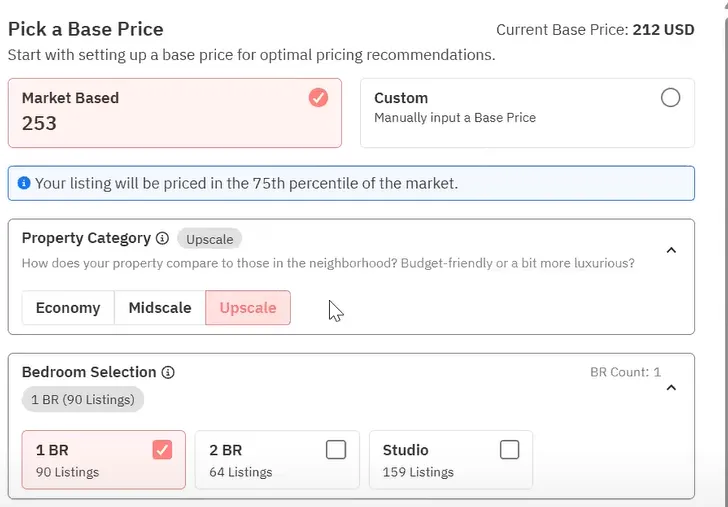Screen dimensions: 728x507
Task: Click the 1 BR (90 Listings) tag
Action: click(x=83, y=399)
